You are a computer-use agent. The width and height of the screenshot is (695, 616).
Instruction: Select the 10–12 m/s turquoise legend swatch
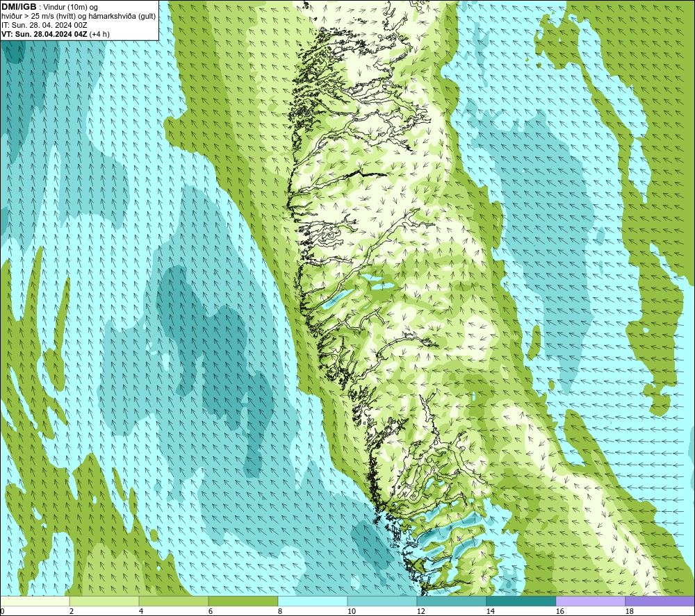pos(382,601)
